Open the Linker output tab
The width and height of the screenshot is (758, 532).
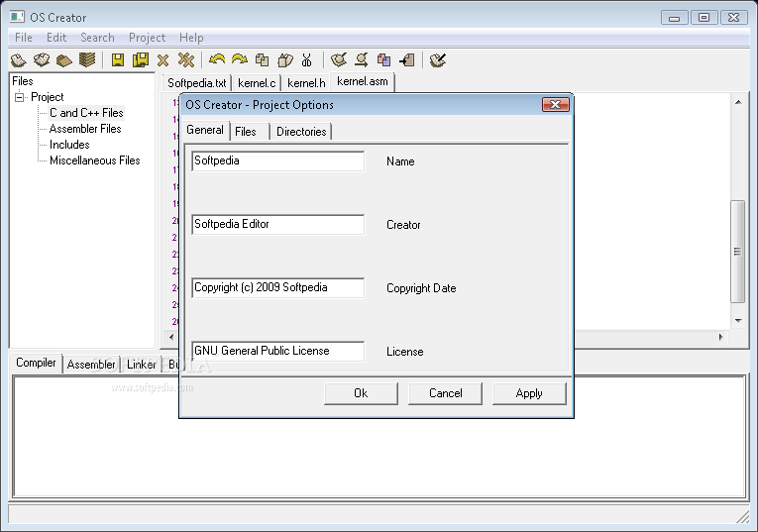pyautogui.click(x=141, y=365)
